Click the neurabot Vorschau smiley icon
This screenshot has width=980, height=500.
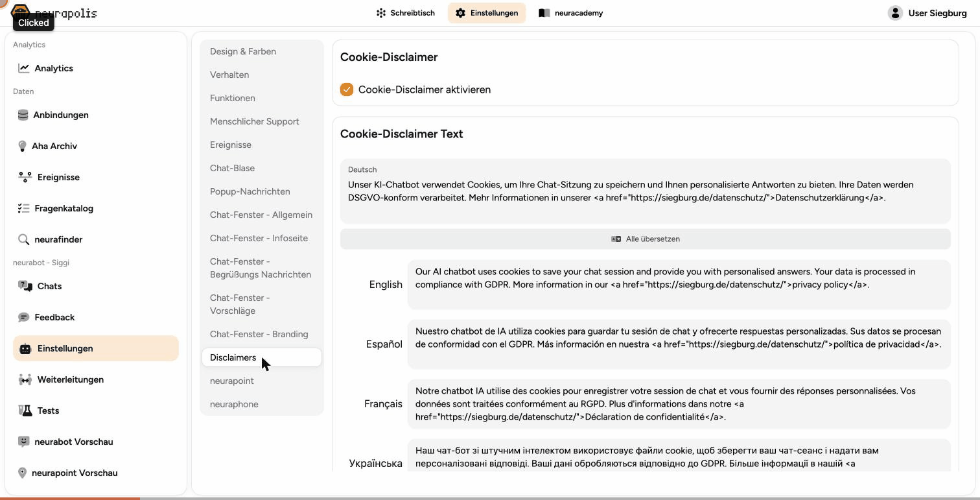point(24,442)
